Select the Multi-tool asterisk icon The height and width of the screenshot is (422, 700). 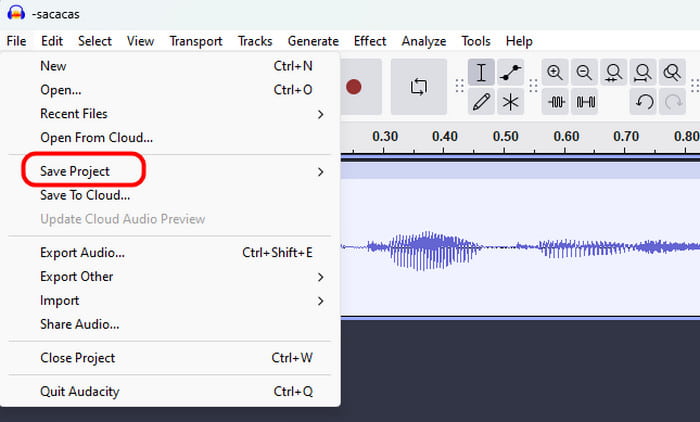[510, 102]
